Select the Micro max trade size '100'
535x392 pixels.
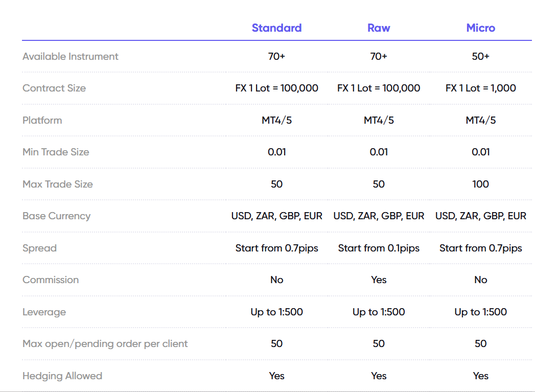pyautogui.click(x=480, y=185)
